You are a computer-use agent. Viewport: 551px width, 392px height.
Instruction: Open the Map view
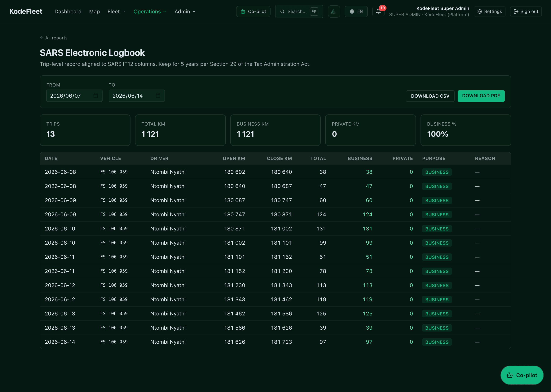coord(94,12)
